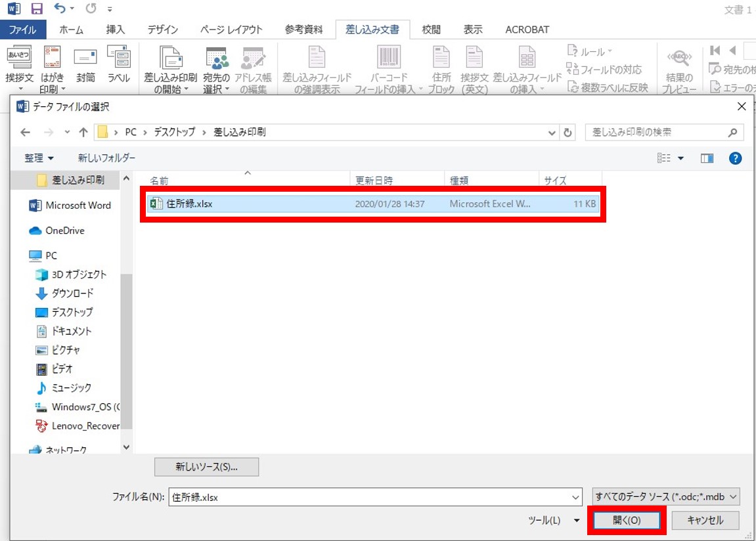
Task: Expand the ファイル名 combo box dropdown
Action: point(575,497)
